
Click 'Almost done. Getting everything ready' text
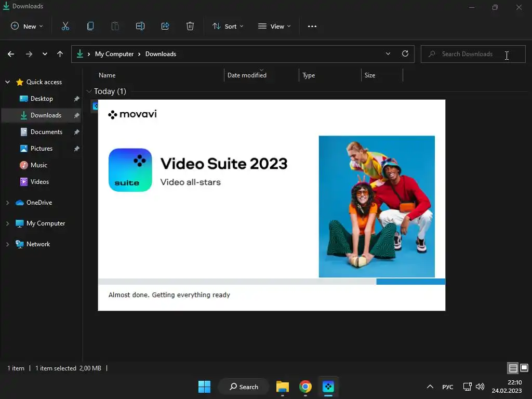(169, 295)
